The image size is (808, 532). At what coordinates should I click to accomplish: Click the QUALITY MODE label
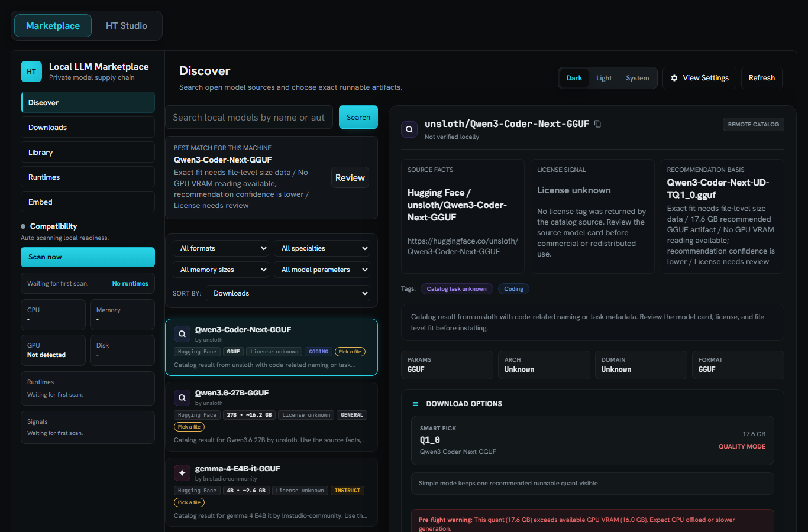point(742,447)
